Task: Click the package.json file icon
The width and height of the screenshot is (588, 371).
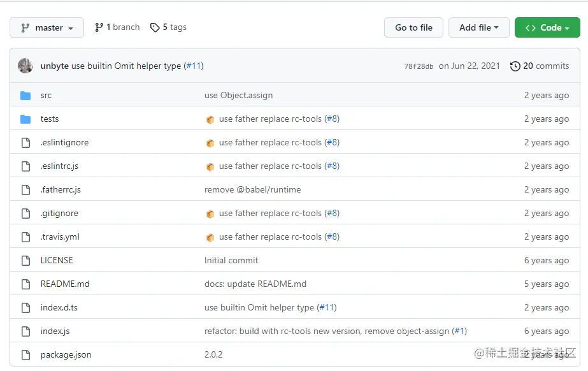Action: (x=25, y=355)
